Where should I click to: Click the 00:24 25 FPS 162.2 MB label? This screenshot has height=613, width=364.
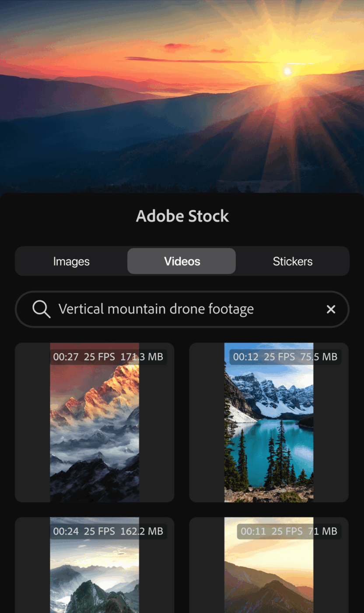pos(108,531)
